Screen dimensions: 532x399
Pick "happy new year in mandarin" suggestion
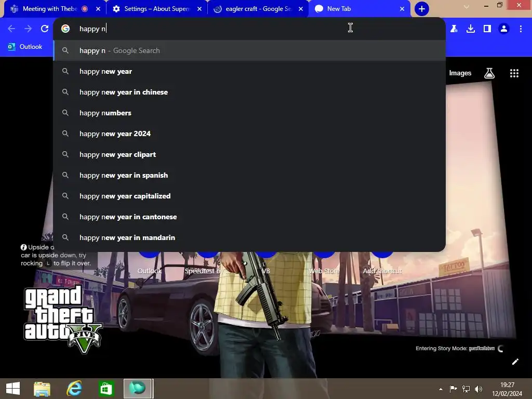click(x=249, y=237)
